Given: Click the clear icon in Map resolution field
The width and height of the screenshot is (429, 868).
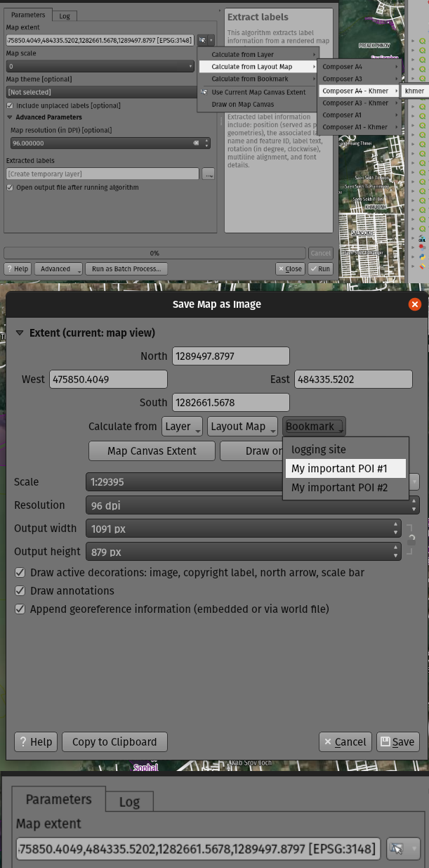Looking at the screenshot, I should (196, 143).
